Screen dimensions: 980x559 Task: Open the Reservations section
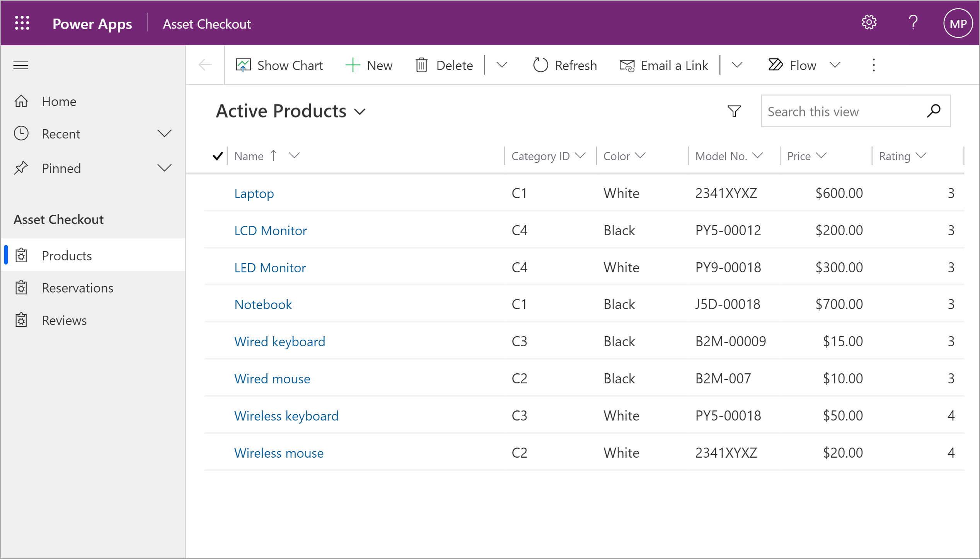pyautogui.click(x=77, y=288)
